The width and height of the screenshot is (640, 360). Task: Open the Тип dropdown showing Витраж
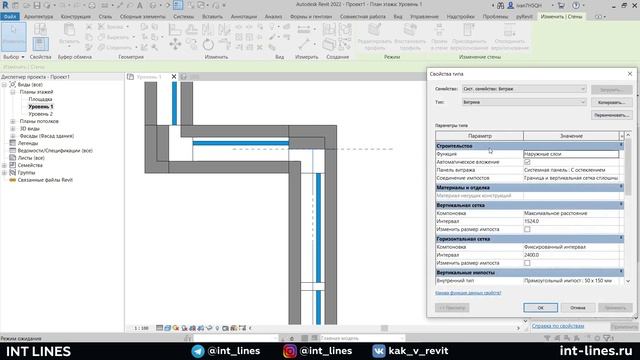click(x=524, y=102)
